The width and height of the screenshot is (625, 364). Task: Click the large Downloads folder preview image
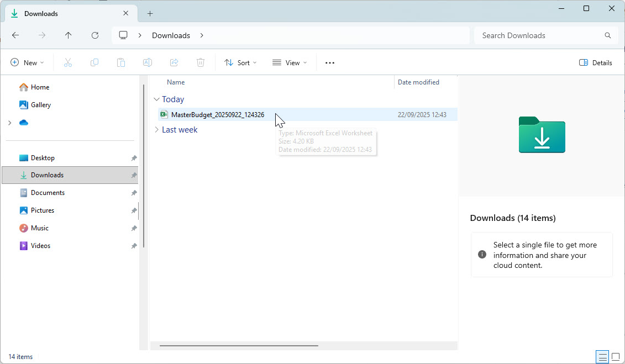[x=542, y=135]
